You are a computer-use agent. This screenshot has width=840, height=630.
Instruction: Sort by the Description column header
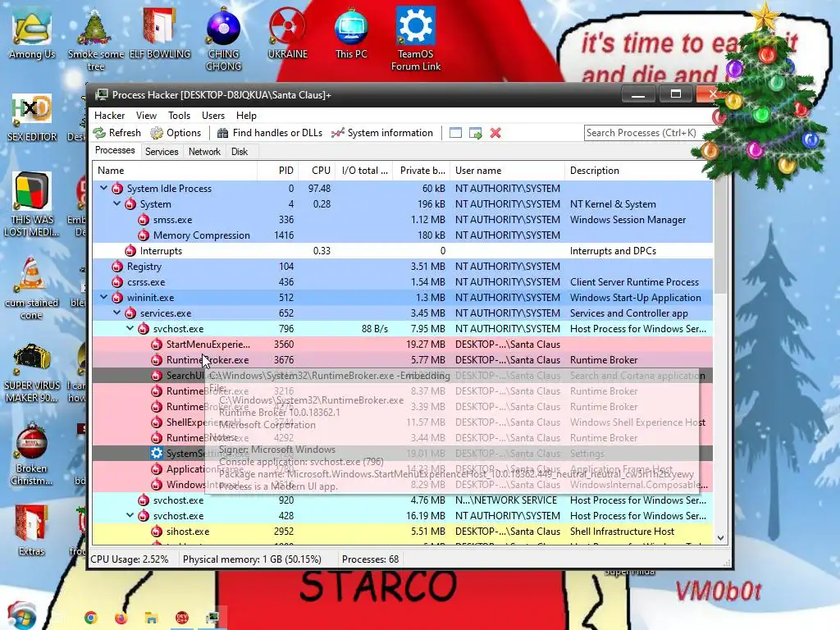click(x=639, y=171)
